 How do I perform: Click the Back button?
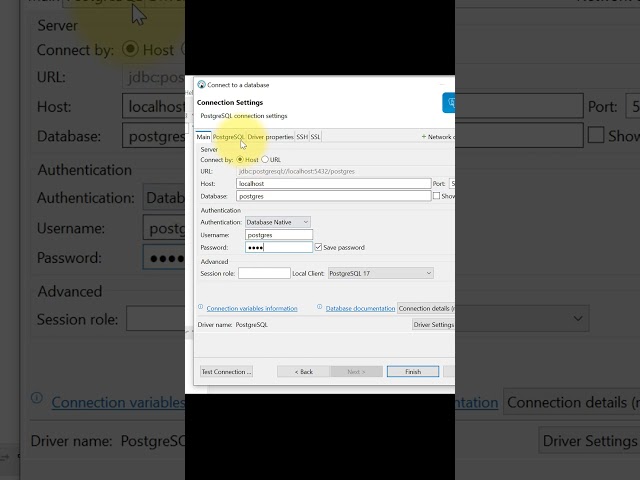tap(303, 371)
